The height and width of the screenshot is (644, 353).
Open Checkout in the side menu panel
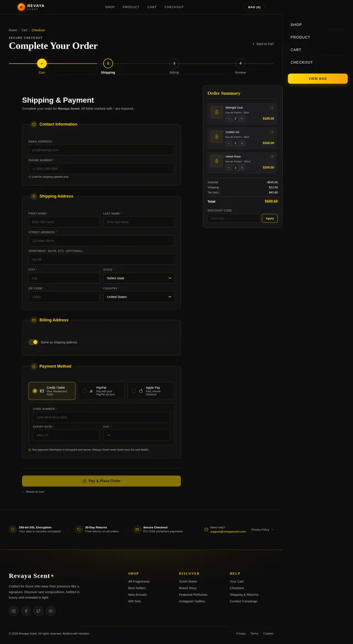[x=302, y=62]
